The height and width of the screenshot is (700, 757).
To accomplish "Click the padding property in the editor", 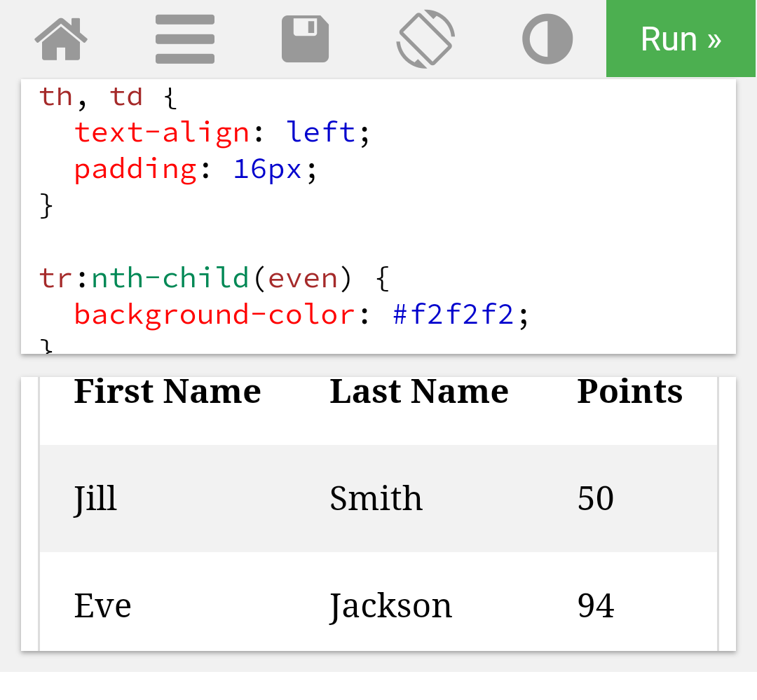I will tap(135, 169).
